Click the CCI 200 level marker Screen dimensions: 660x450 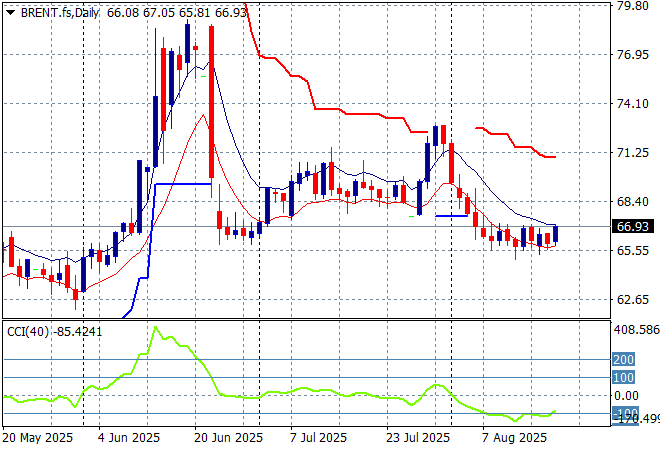[x=623, y=359]
